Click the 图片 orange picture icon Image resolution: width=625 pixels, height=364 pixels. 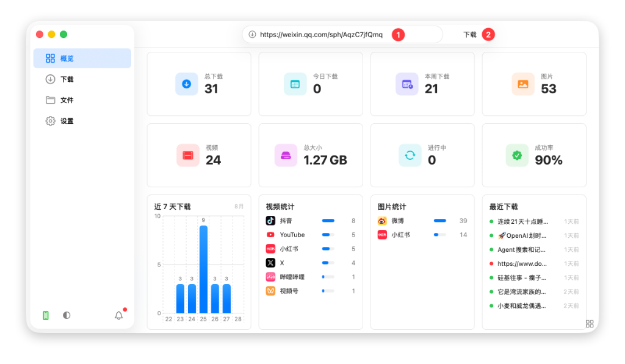tap(523, 84)
